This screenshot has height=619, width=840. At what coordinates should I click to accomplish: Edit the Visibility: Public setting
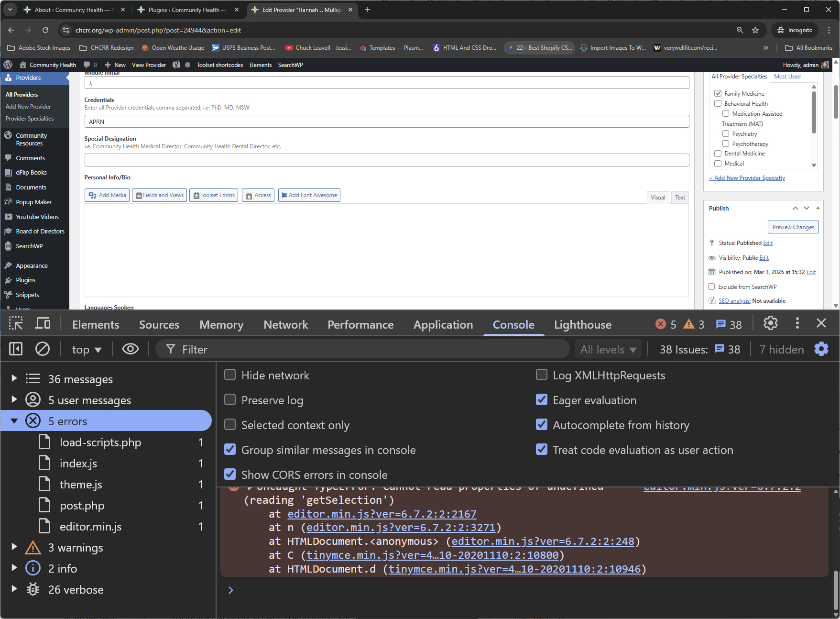click(x=764, y=258)
